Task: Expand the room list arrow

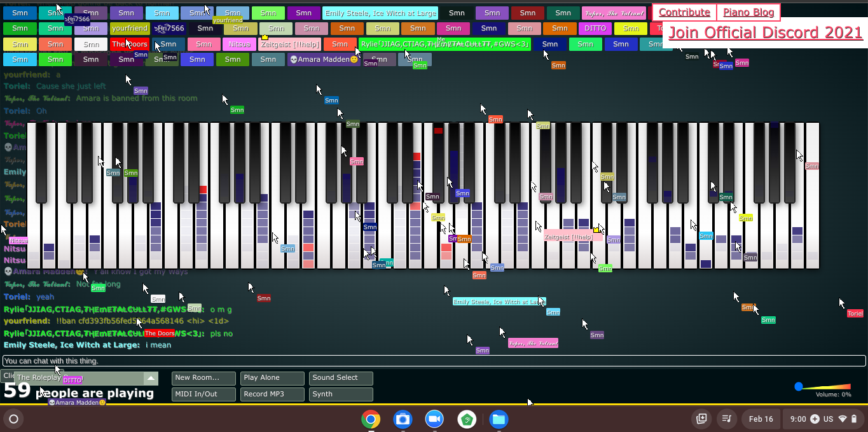Action: (151, 378)
